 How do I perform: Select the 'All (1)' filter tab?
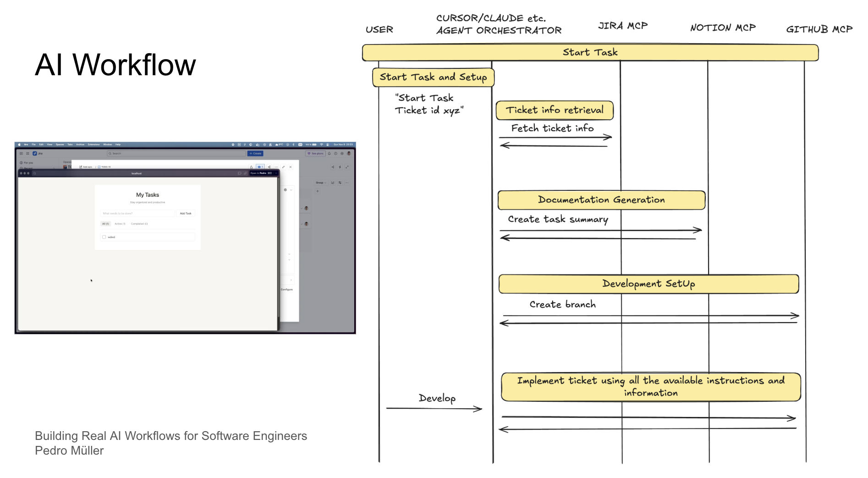click(x=105, y=224)
